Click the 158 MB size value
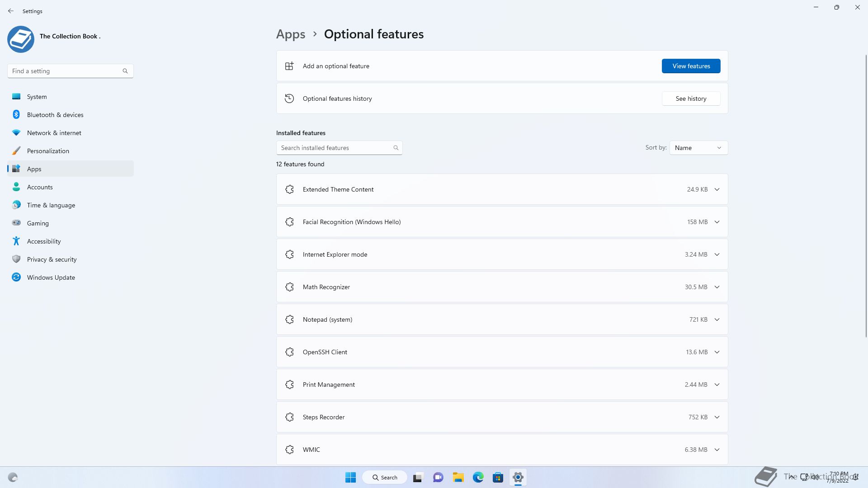 pyautogui.click(x=698, y=222)
